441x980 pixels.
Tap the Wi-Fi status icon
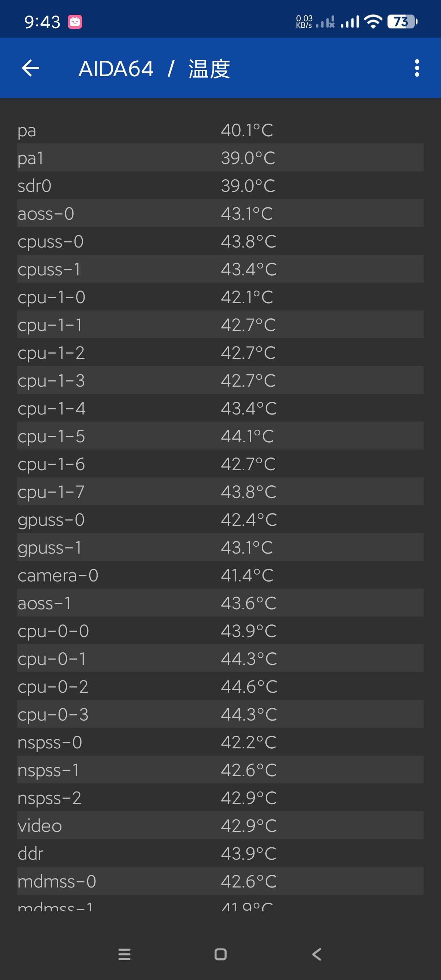tap(373, 22)
